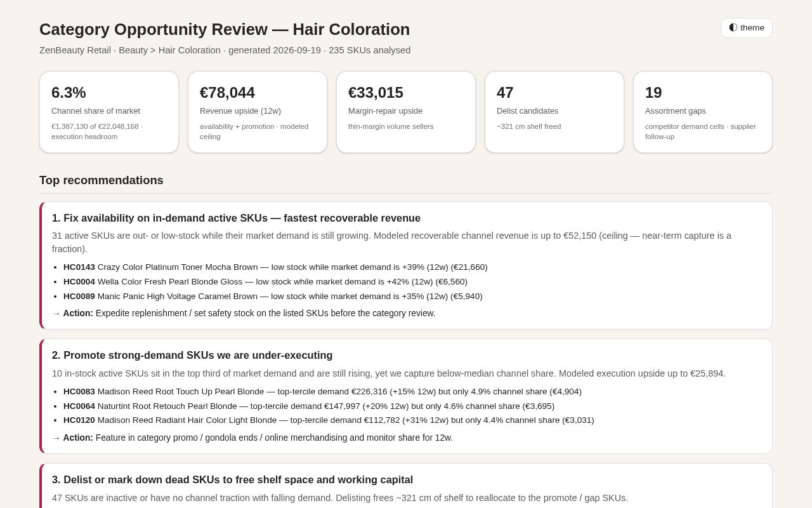
Task: Select the HC0089 Manic Panic High Voltage item
Action: click(273, 297)
